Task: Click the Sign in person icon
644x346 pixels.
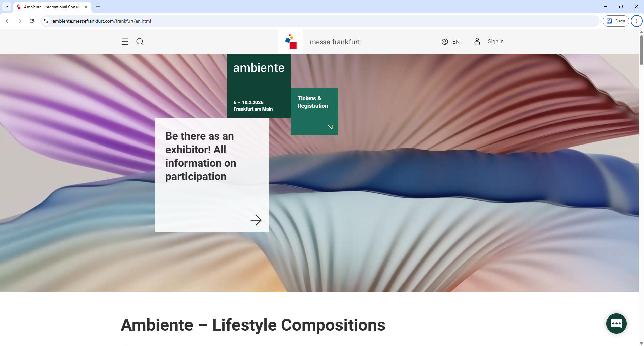Action: pyautogui.click(x=477, y=42)
